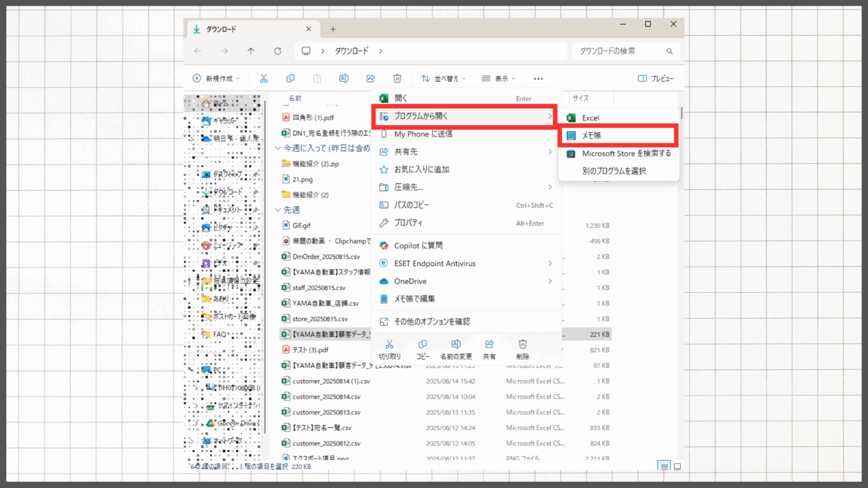This screenshot has height=488, width=868.
Task: Click the cut scissors icon in toolbar
Action: [x=264, y=79]
